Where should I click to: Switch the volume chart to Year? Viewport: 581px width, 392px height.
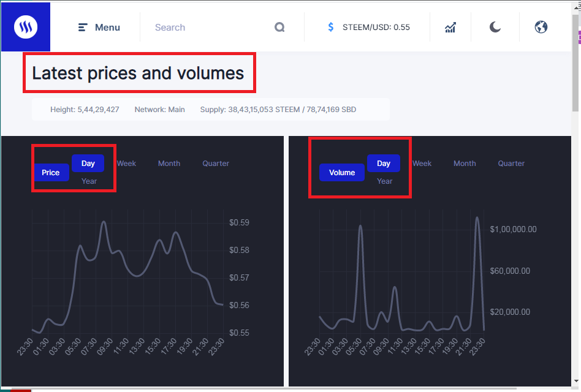pyautogui.click(x=385, y=181)
